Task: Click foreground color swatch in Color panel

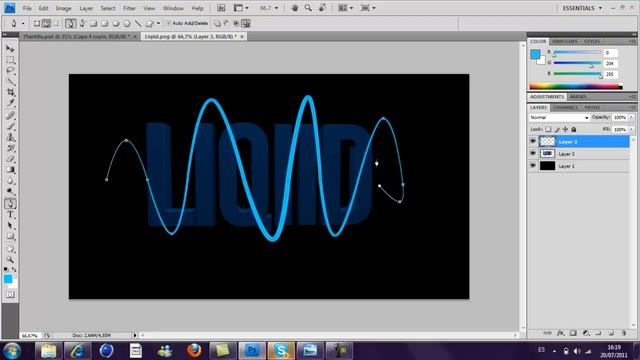Action: (x=535, y=54)
